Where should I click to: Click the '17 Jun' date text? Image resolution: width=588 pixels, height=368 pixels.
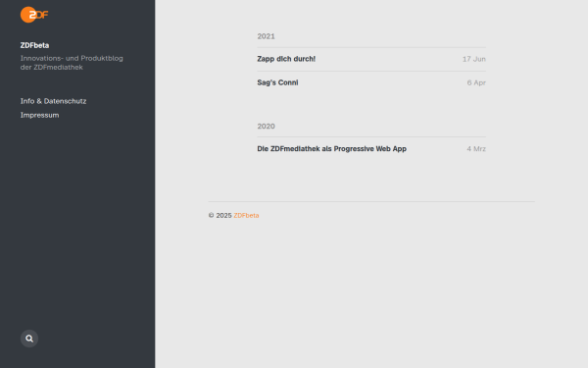474,59
